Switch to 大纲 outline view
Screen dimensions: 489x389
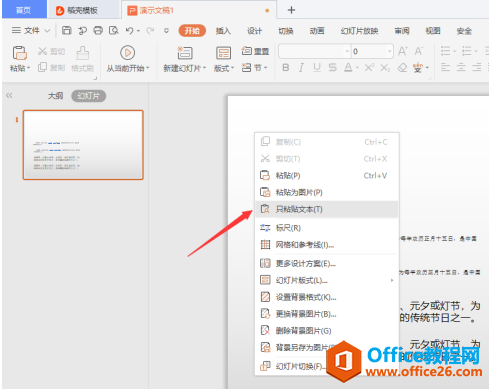pos(55,96)
